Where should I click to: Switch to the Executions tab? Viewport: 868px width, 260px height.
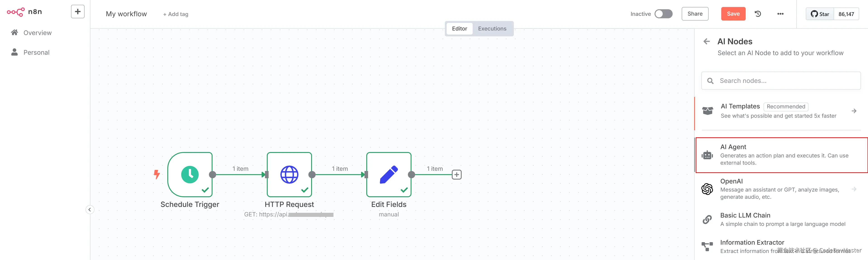click(492, 29)
